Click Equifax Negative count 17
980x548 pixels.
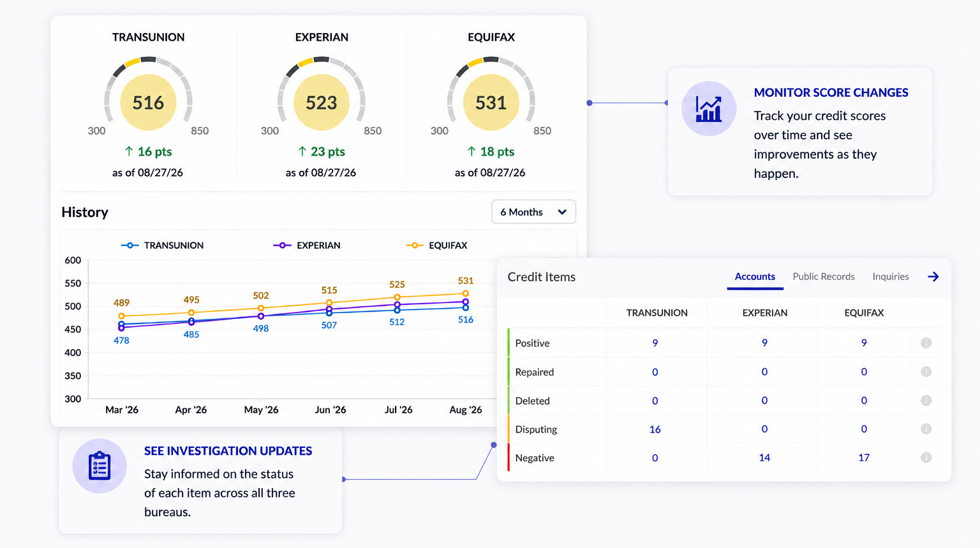[864, 457]
